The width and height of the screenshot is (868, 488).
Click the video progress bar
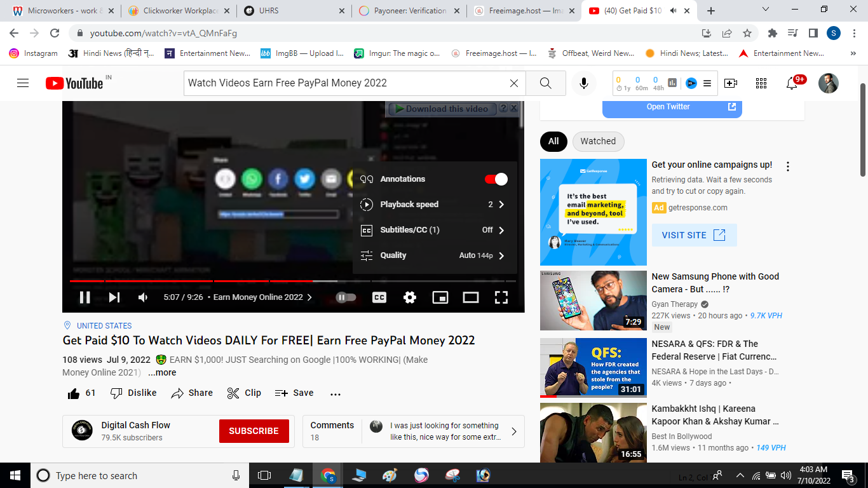click(x=293, y=281)
